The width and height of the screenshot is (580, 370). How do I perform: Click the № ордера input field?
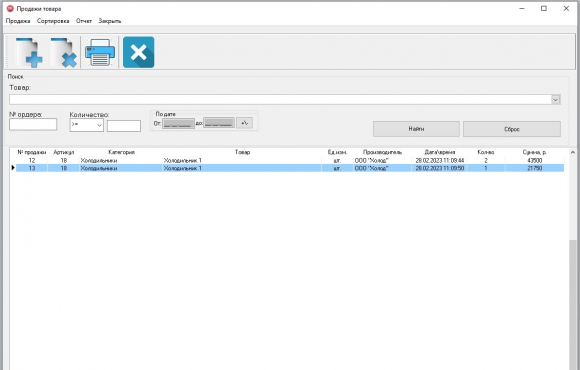point(33,124)
